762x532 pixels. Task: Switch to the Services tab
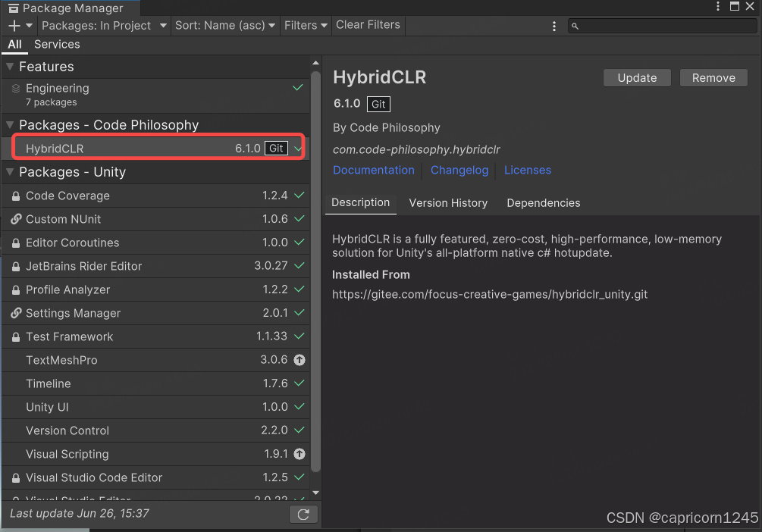coord(57,44)
